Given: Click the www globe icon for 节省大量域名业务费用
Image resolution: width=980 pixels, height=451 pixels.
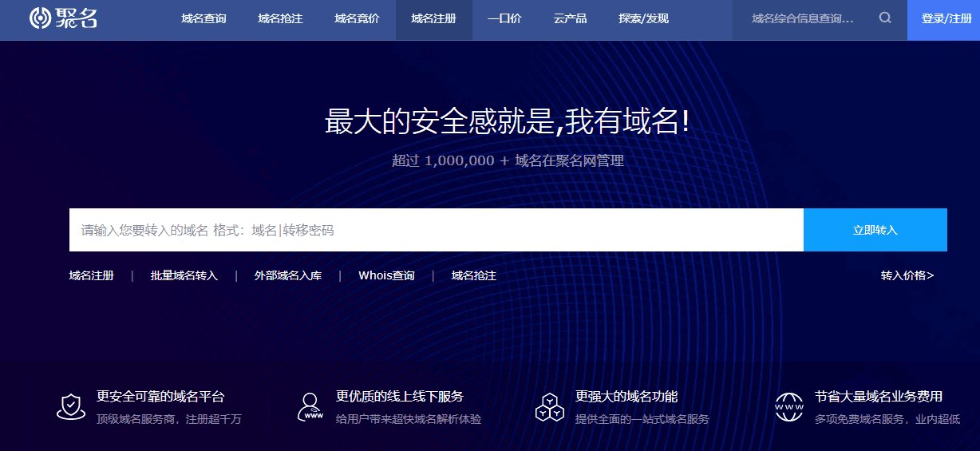Looking at the screenshot, I should coord(789,406).
